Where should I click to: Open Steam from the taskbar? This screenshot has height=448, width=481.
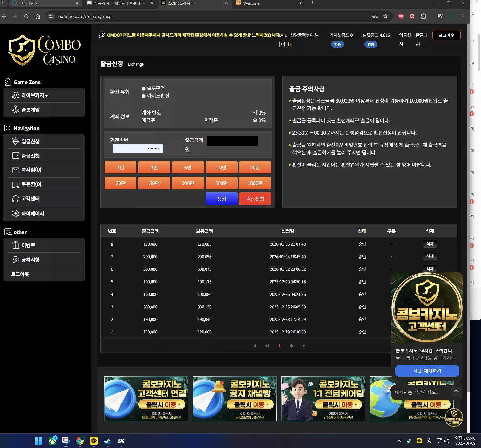[x=107, y=441]
